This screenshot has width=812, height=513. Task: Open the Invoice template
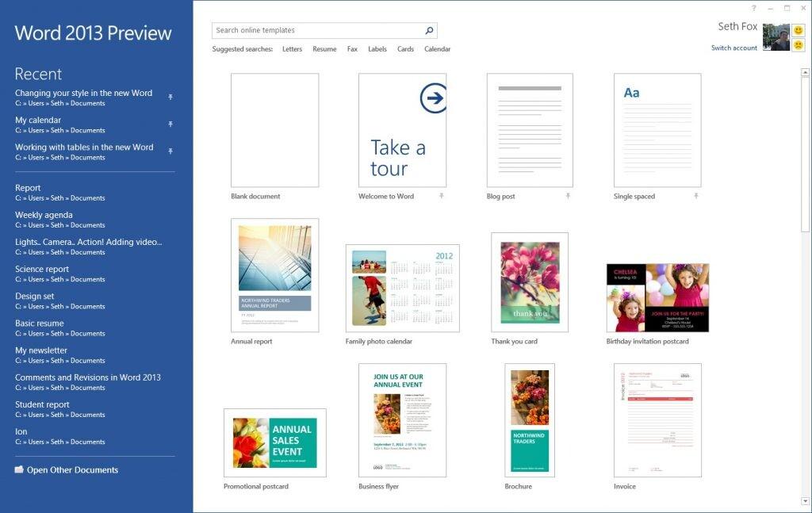(657, 420)
